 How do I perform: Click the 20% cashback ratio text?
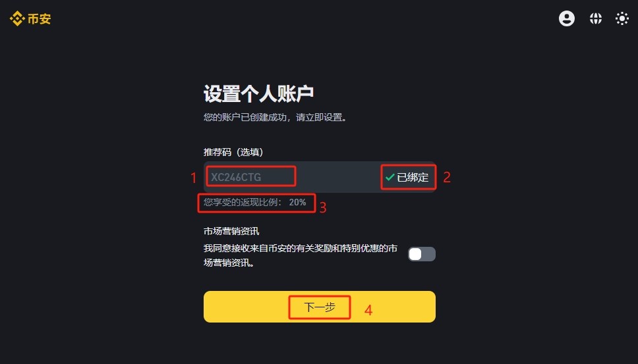pos(297,202)
